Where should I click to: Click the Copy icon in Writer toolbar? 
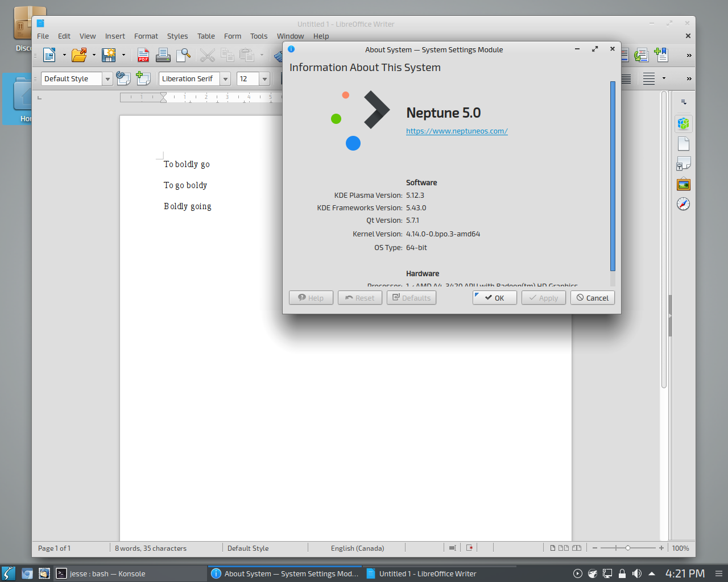(x=227, y=55)
